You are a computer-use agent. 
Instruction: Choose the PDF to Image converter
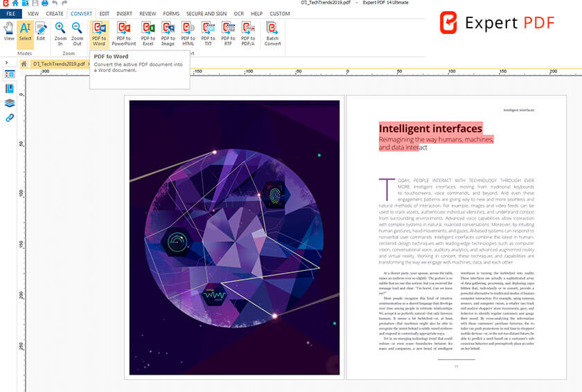coord(168,33)
